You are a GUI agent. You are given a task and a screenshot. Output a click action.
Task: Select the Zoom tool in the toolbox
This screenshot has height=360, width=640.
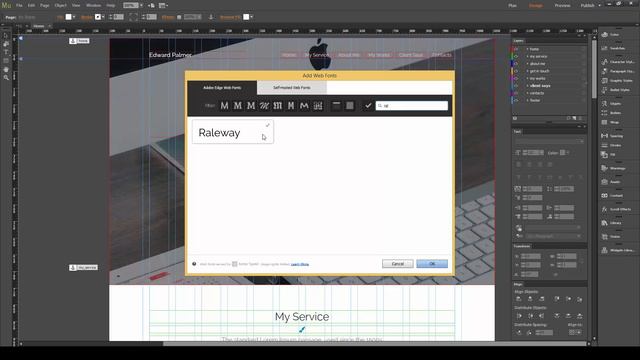coord(6,78)
